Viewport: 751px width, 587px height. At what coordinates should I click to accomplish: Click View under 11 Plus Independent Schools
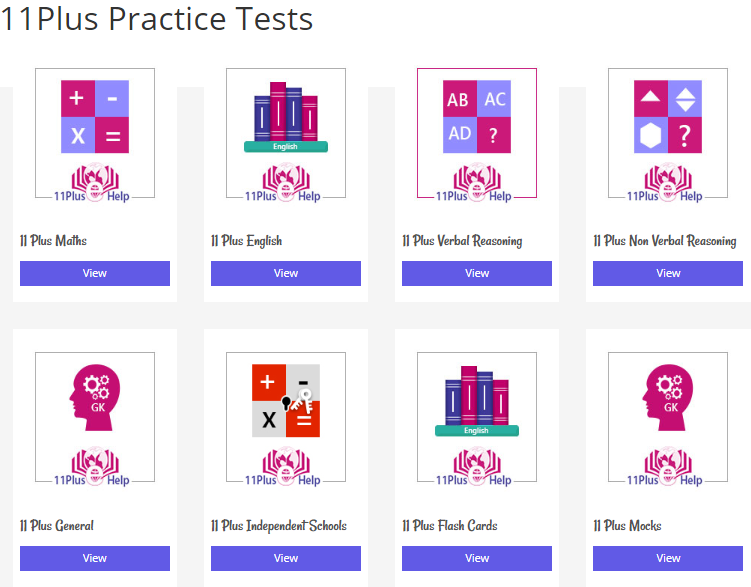pyautogui.click(x=286, y=558)
